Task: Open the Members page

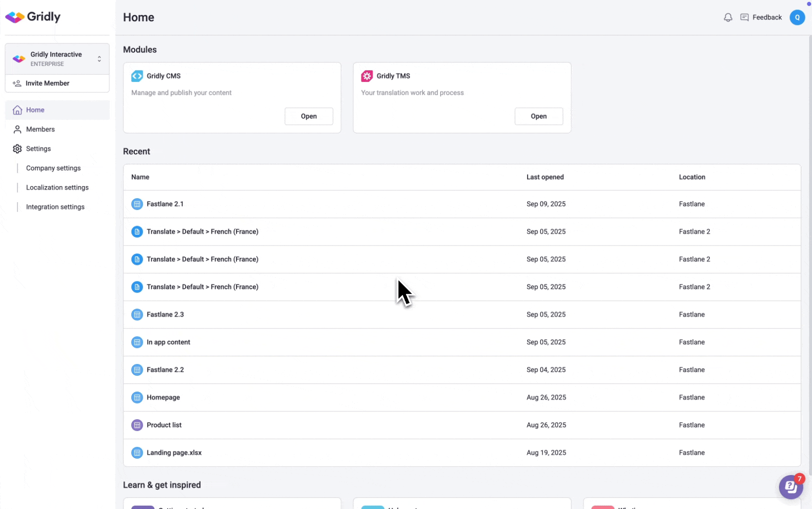Action: click(x=57, y=129)
